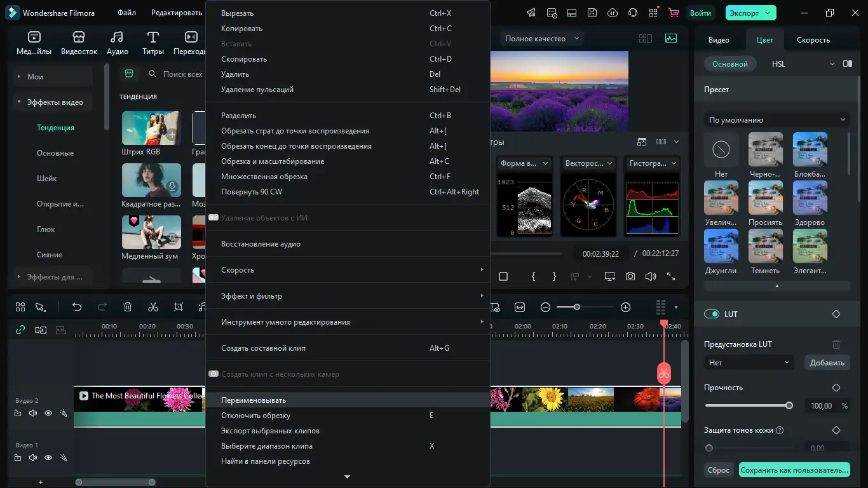The image size is (868, 488).
Task: Toggle the LUT switch off
Action: tap(712, 314)
